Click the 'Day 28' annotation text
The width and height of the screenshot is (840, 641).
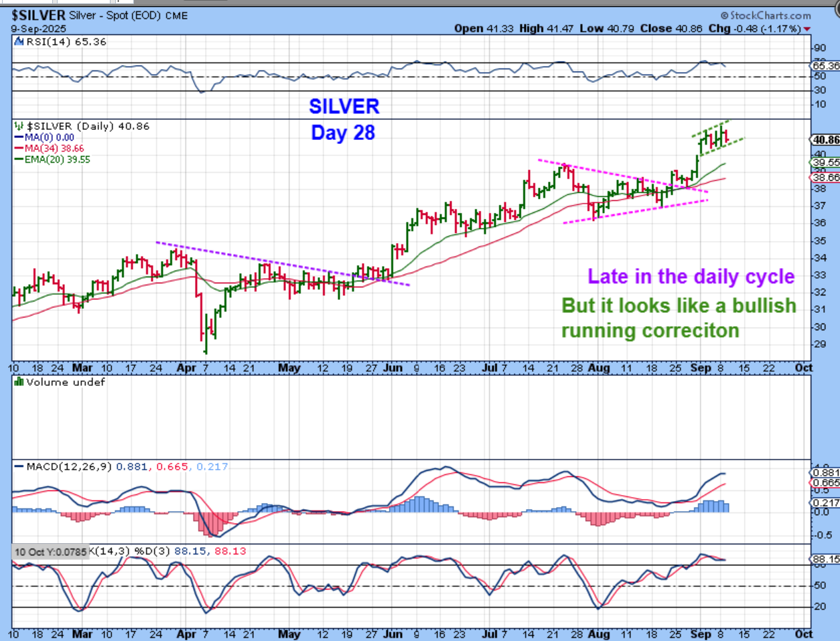[343, 133]
